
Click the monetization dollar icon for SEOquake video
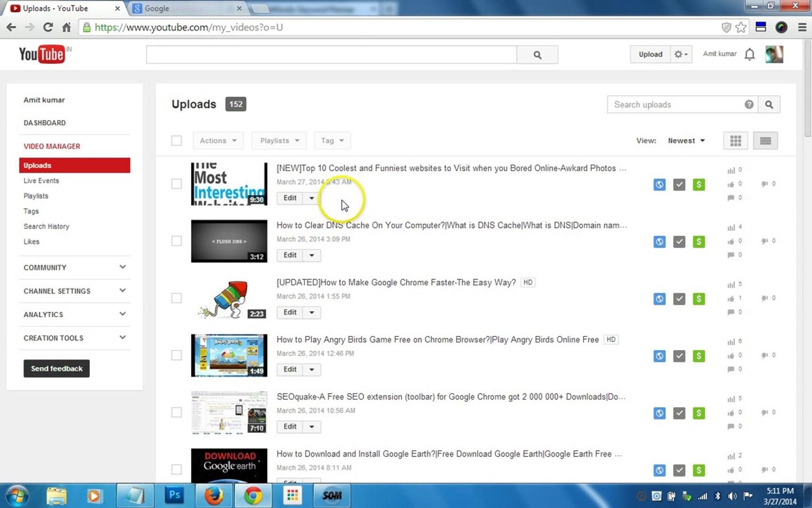point(699,413)
